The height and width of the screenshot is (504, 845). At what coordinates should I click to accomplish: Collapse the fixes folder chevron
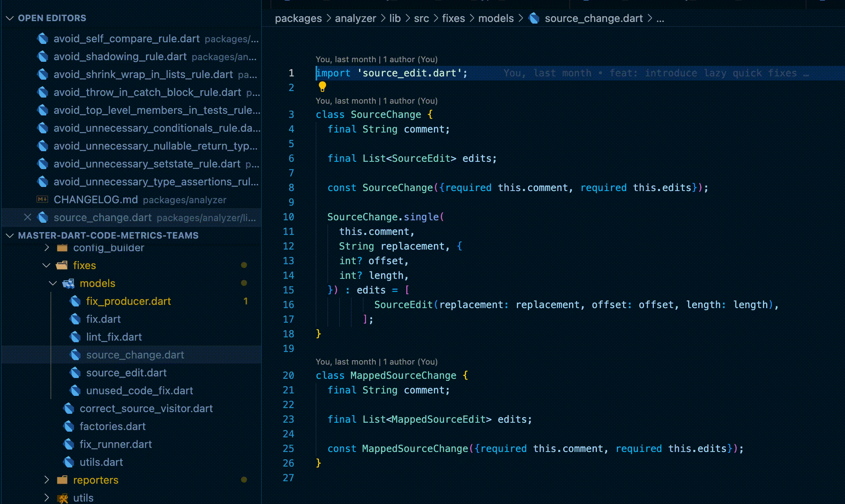coord(47,265)
